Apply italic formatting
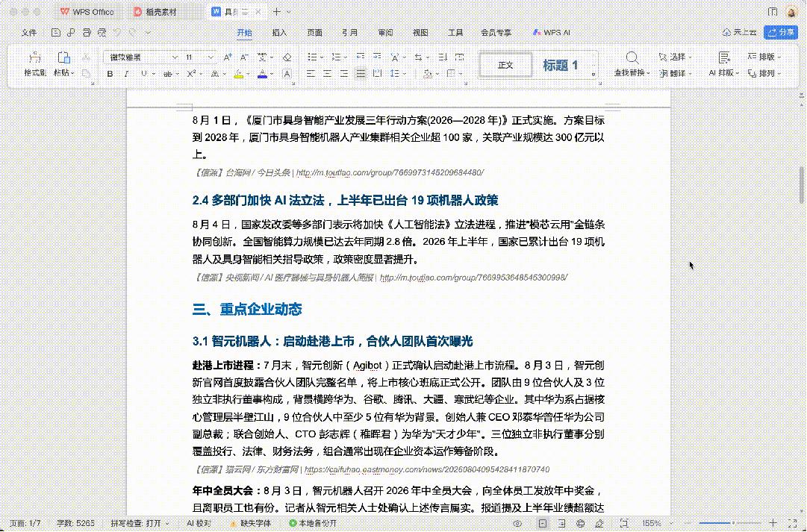 [126, 74]
